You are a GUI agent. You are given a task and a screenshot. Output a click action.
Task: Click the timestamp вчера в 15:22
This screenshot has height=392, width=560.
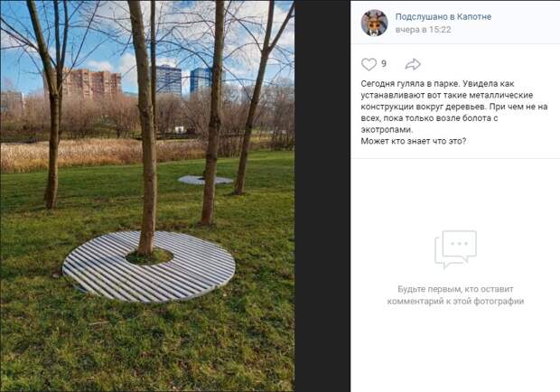click(424, 30)
